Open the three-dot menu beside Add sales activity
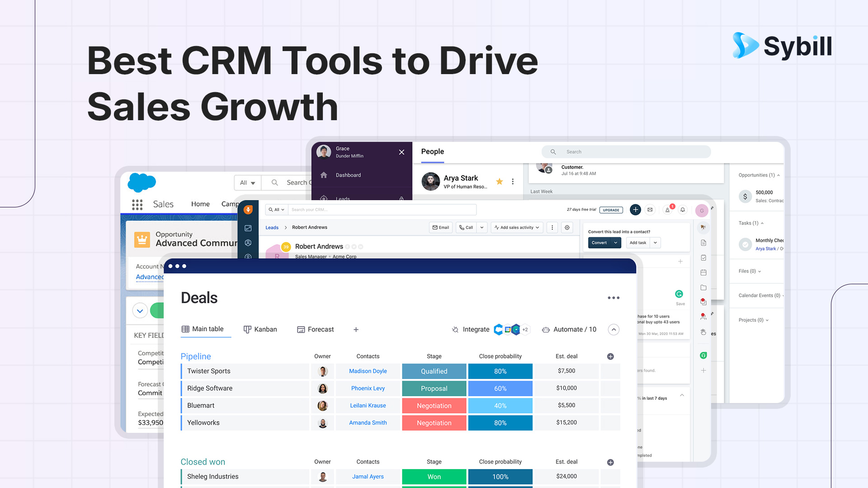This screenshot has width=868, height=488. (x=552, y=227)
